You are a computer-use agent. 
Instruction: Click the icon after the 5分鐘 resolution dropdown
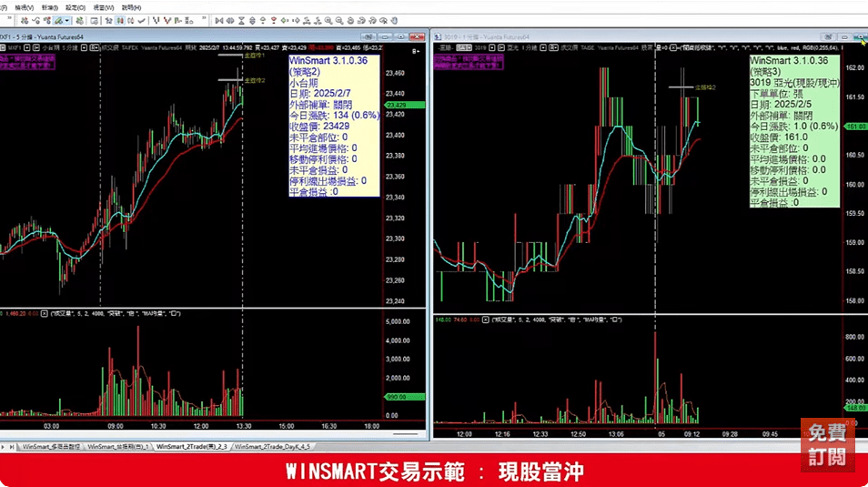[x=94, y=48]
